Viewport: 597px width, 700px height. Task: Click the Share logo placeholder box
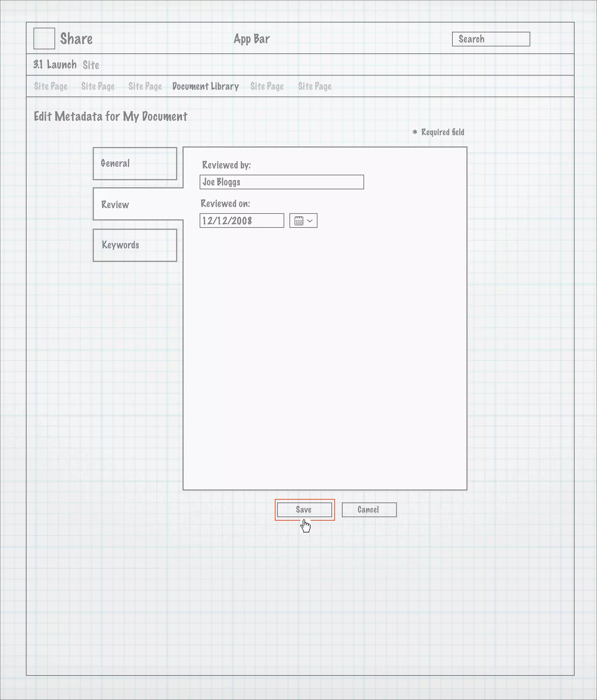pyautogui.click(x=44, y=38)
